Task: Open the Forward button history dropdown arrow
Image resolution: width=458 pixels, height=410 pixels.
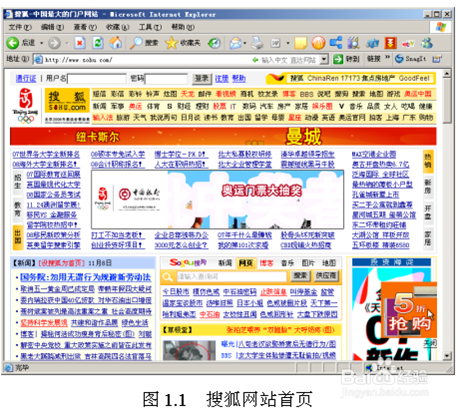Action: (x=67, y=43)
